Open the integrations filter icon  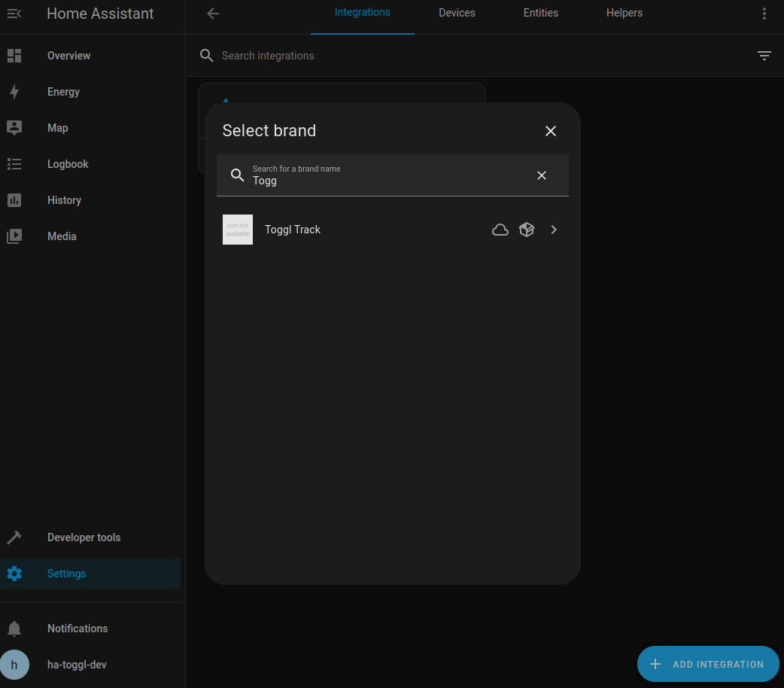pos(764,56)
